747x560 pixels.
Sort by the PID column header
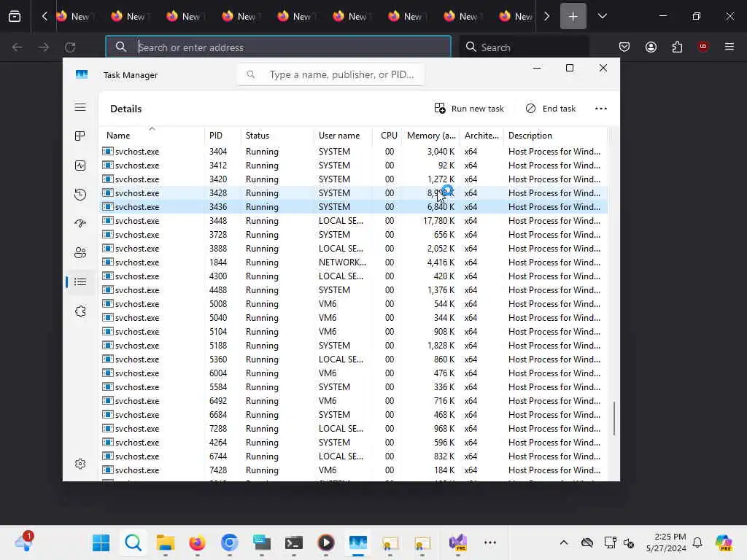[222, 135]
